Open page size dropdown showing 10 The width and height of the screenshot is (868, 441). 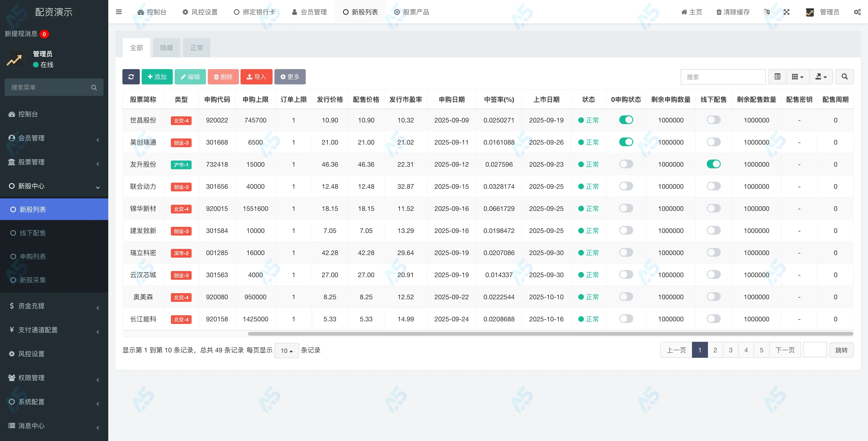click(286, 350)
